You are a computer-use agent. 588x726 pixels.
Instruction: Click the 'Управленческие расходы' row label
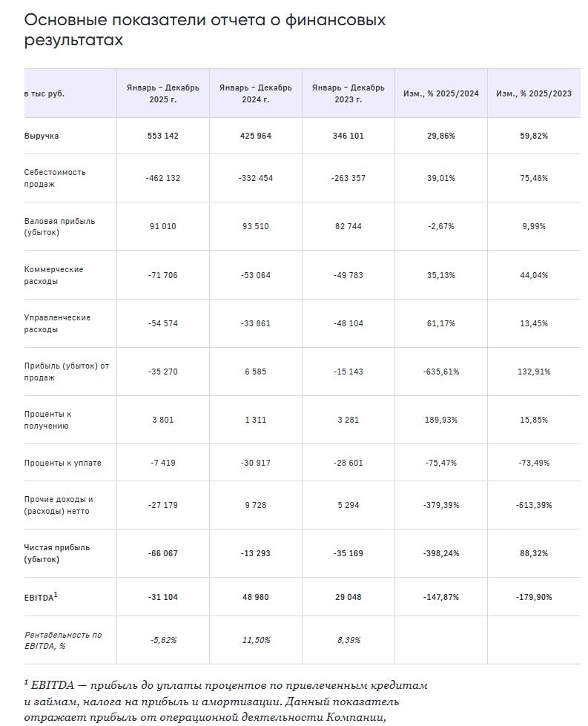[57, 323]
